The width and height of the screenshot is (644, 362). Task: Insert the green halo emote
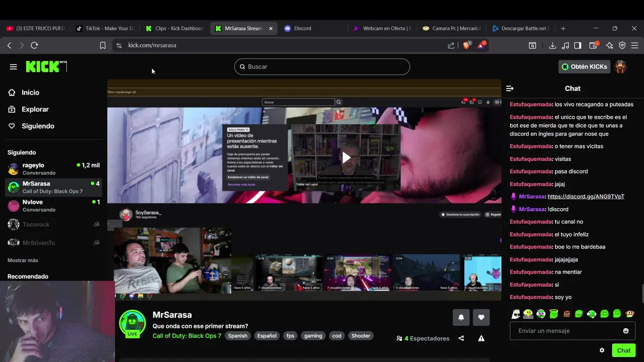coord(554,314)
